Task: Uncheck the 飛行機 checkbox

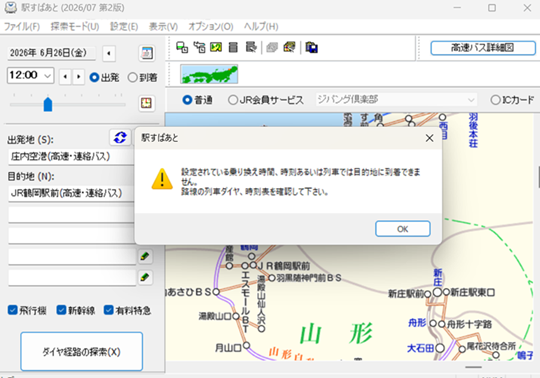Action: tap(13, 310)
